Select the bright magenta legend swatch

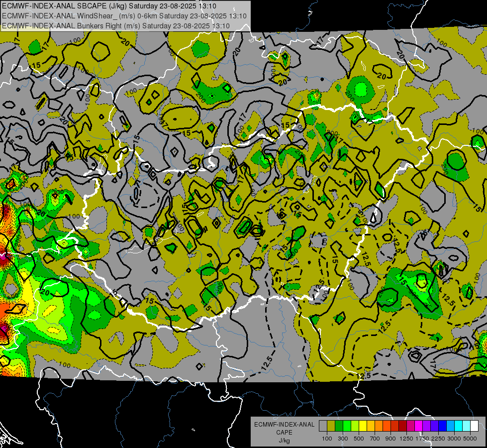coord(419,426)
